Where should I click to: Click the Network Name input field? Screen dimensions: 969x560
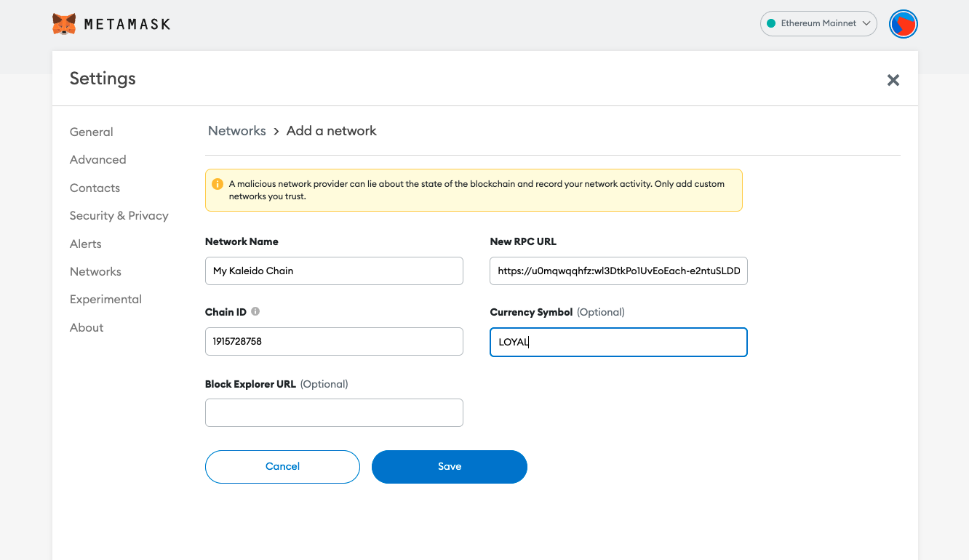(x=334, y=271)
